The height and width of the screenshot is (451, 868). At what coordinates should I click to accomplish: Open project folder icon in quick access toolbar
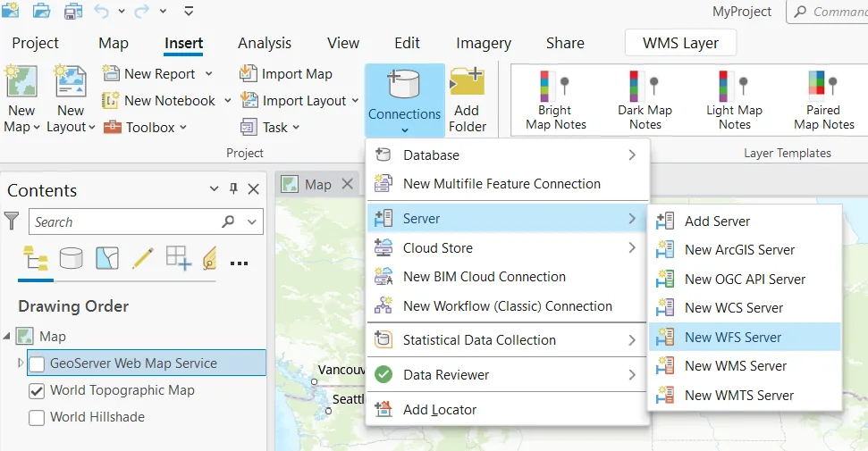click(x=41, y=11)
